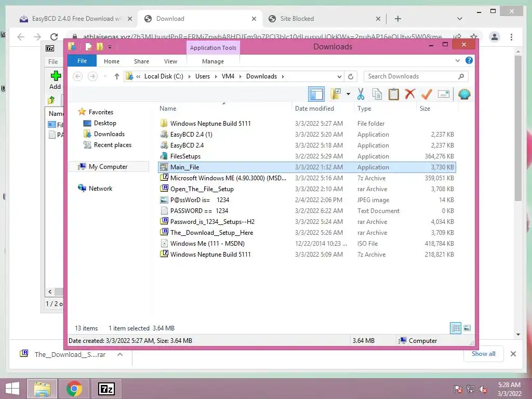Open the folder options toolbar icon
The width and height of the screenshot is (532, 399).
point(336,94)
